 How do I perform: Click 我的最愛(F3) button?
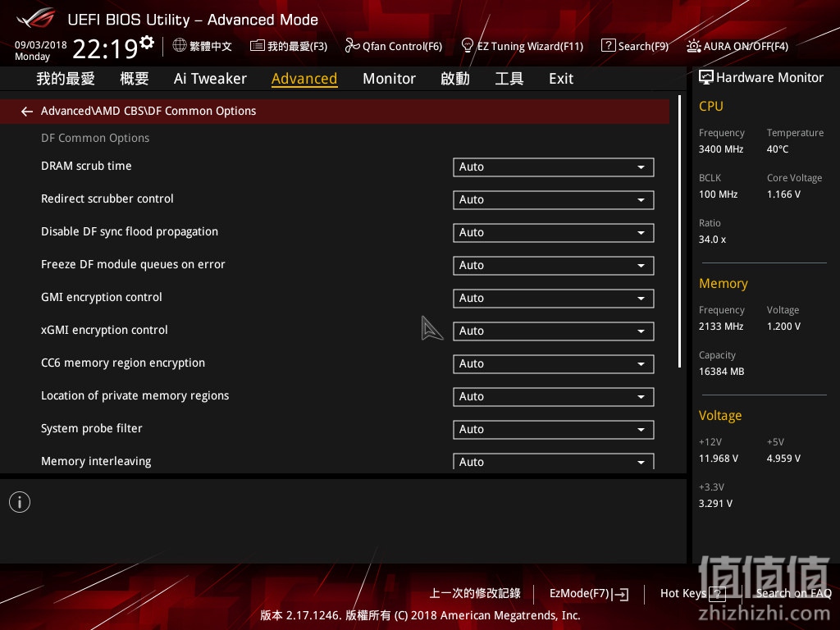click(x=289, y=46)
